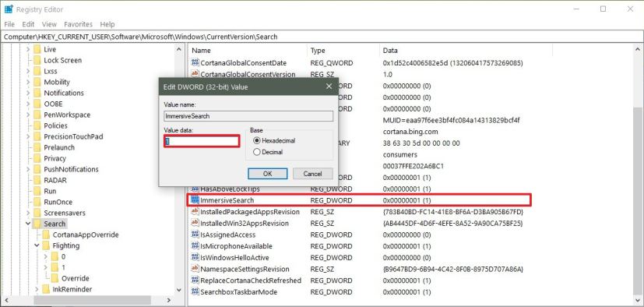The height and width of the screenshot is (307, 644).
Task: Open the Edit menu
Action: pos(28,24)
